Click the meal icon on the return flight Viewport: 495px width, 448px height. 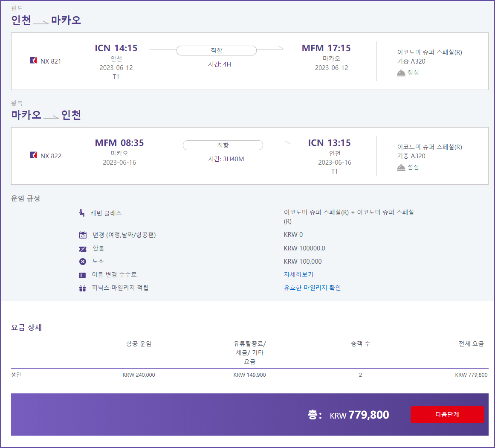click(401, 168)
